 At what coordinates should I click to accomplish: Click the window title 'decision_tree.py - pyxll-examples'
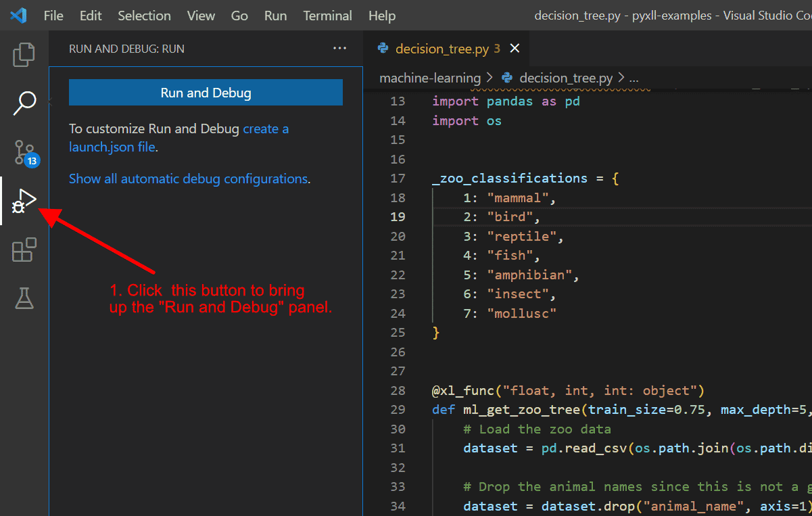623,16
